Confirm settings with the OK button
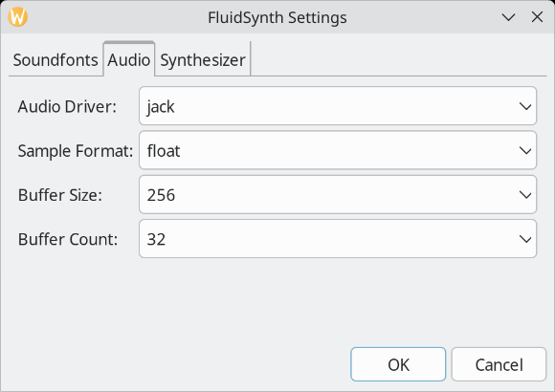555x392 pixels. coord(398,364)
